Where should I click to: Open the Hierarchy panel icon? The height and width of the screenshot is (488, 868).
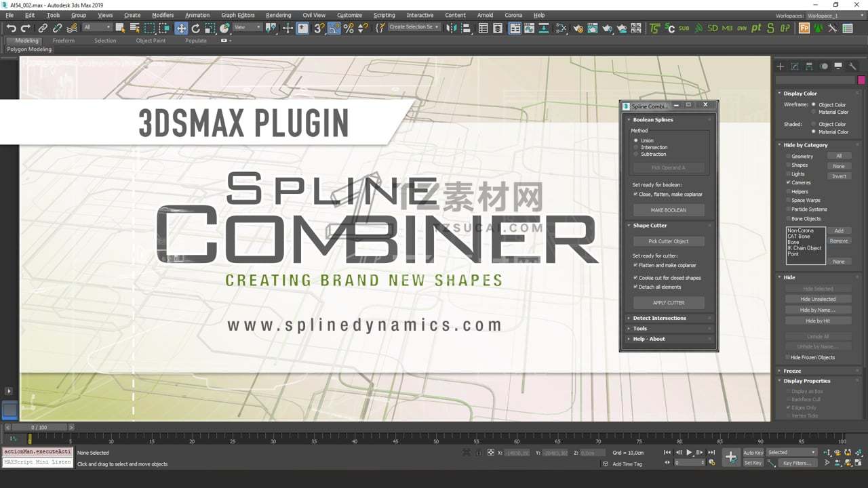[809, 66]
